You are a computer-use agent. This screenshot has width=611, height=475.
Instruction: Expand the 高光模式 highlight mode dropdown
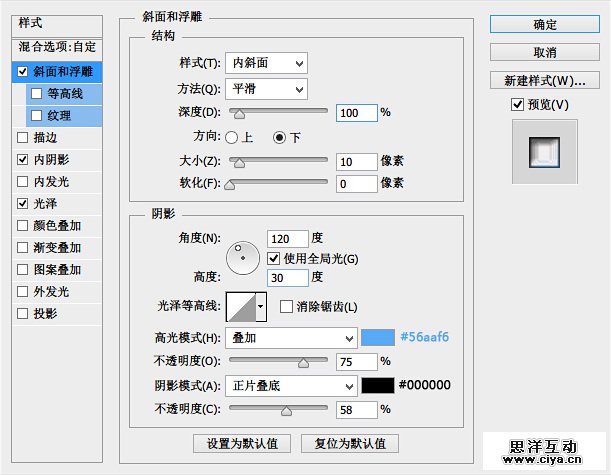291,338
